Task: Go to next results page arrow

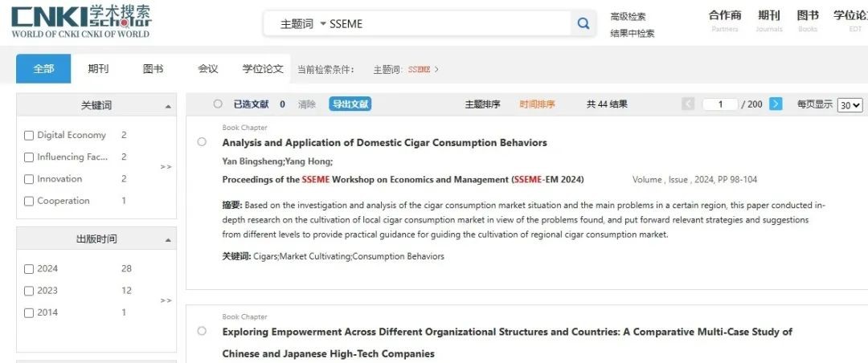Action: point(776,104)
